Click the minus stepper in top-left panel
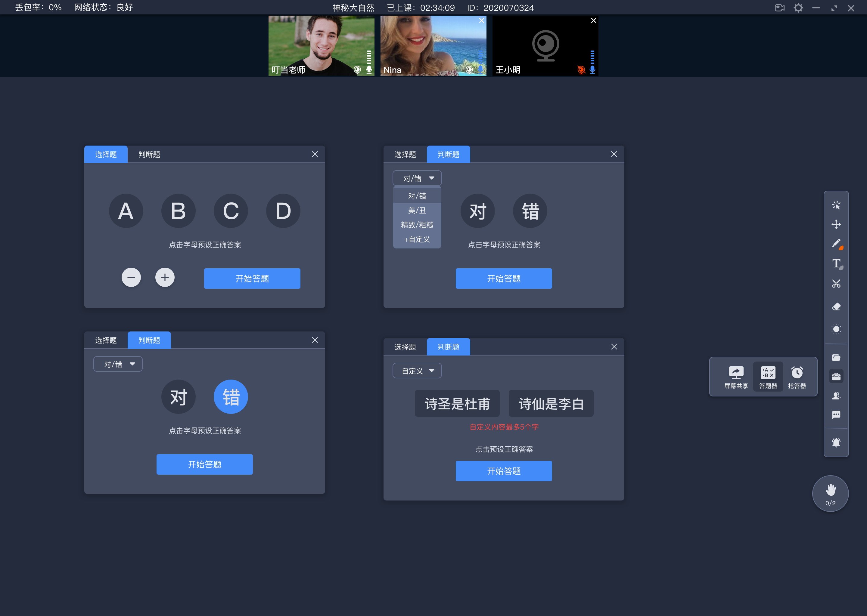 (131, 278)
